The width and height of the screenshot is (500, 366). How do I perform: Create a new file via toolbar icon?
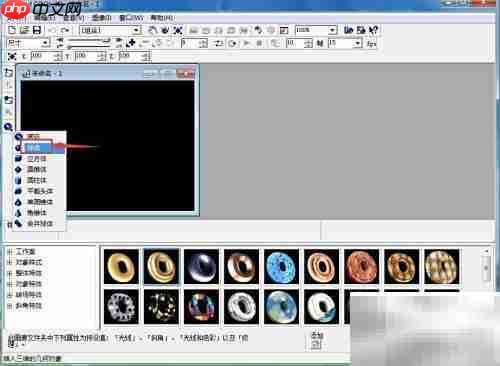coord(12,30)
